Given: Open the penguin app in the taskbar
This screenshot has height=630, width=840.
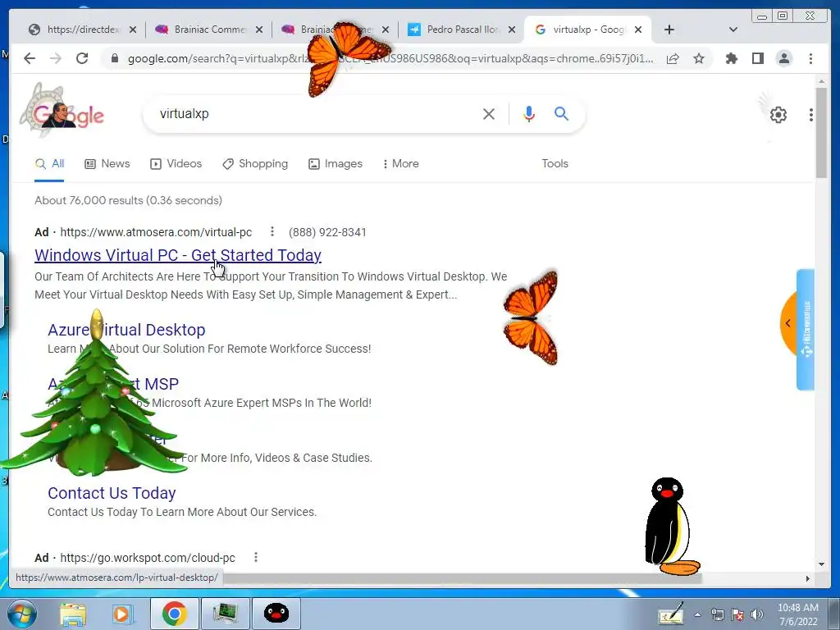Looking at the screenshot, I should [x=276, y=614].
